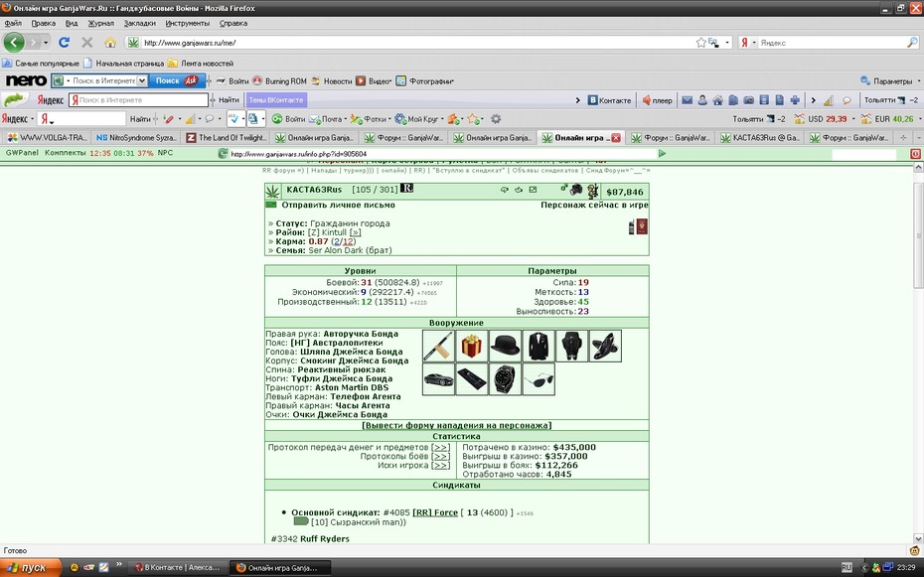Click the sunglasses item image
The width and height of the screenshot is (924, 577).
click(539, 379)
